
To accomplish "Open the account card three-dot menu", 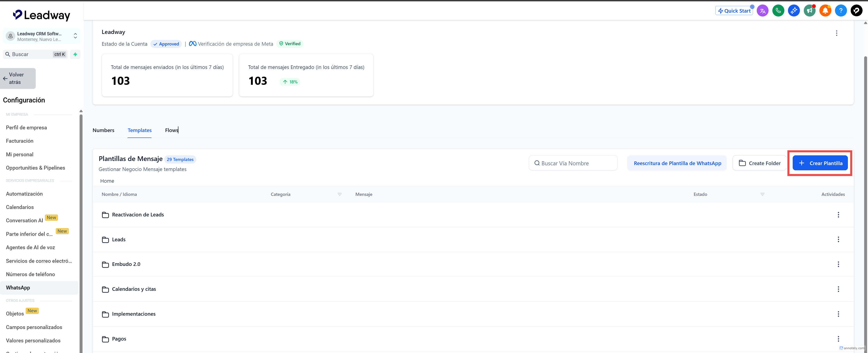I will tap(836, 33).
